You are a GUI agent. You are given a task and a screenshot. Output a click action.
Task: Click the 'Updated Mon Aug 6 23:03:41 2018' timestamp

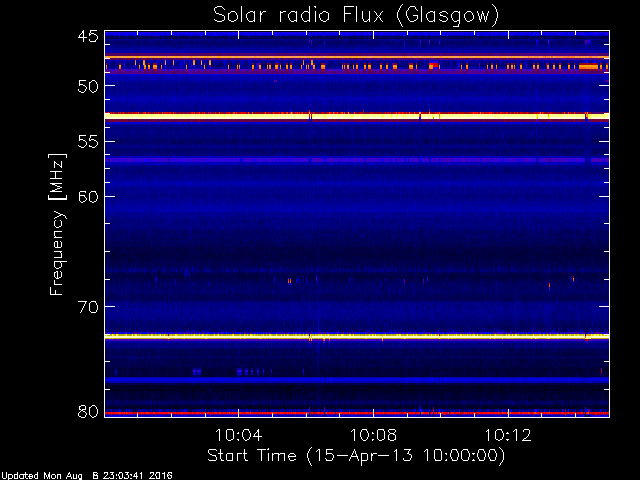[86, 476]
